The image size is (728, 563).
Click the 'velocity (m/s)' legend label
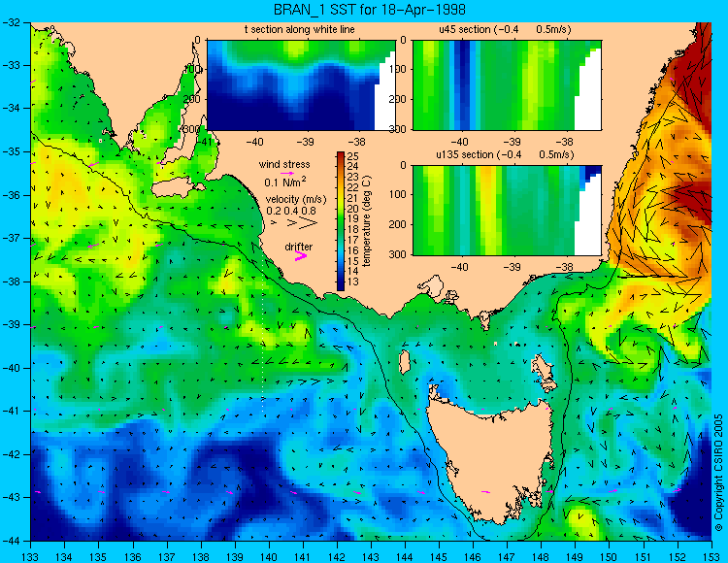click(296, 199)
